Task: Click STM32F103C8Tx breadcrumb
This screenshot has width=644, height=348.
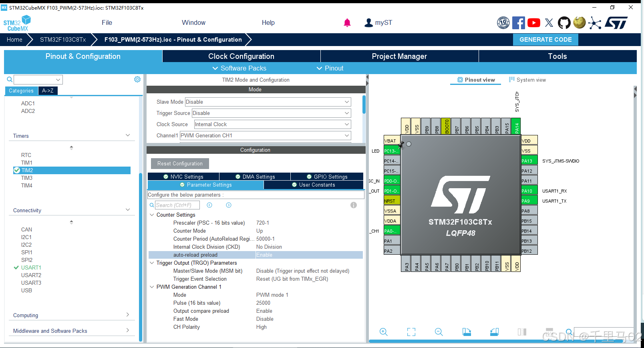Action: (x=63, y=39)
